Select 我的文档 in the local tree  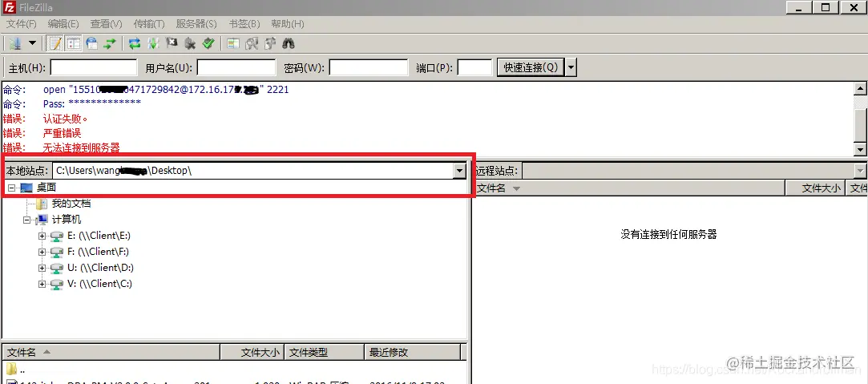tap(71, 204)
